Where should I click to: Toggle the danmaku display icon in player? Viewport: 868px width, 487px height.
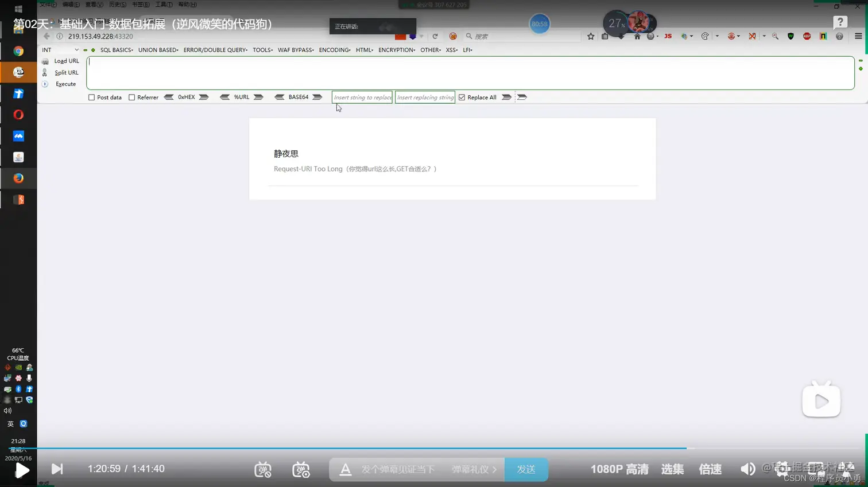click(263, 469)
